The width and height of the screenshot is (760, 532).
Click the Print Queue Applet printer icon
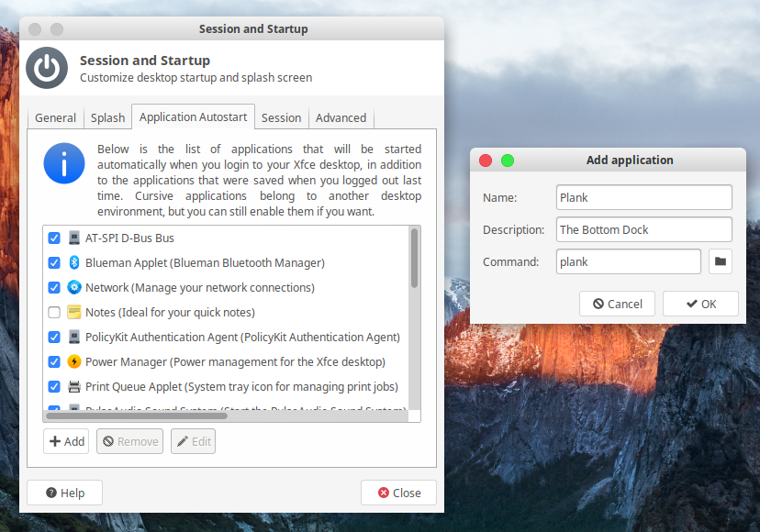pos(73,386)
